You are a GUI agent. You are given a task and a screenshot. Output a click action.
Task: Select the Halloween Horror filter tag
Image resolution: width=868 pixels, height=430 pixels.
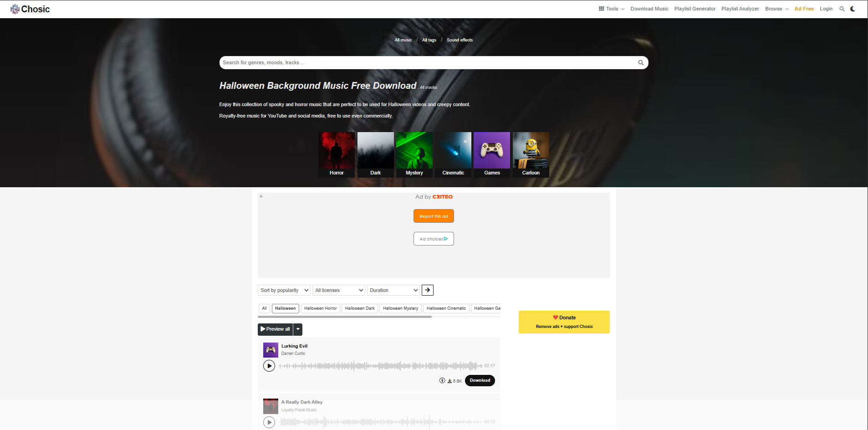320,308
